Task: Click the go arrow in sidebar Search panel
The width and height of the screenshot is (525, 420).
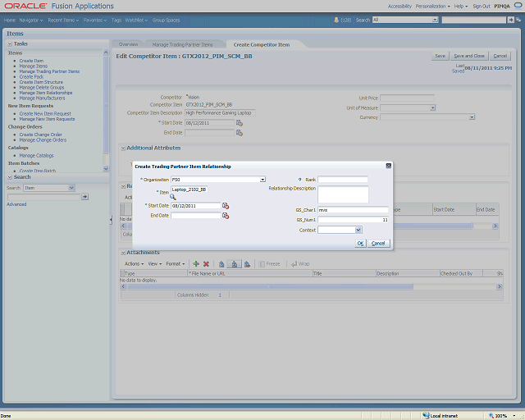Action: 85,197
